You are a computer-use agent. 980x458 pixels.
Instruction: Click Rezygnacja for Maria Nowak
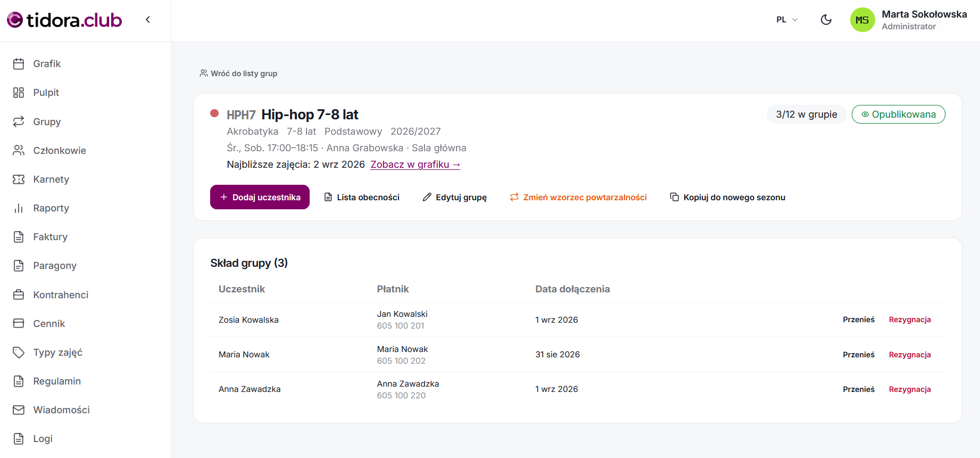tap(910, 355)
